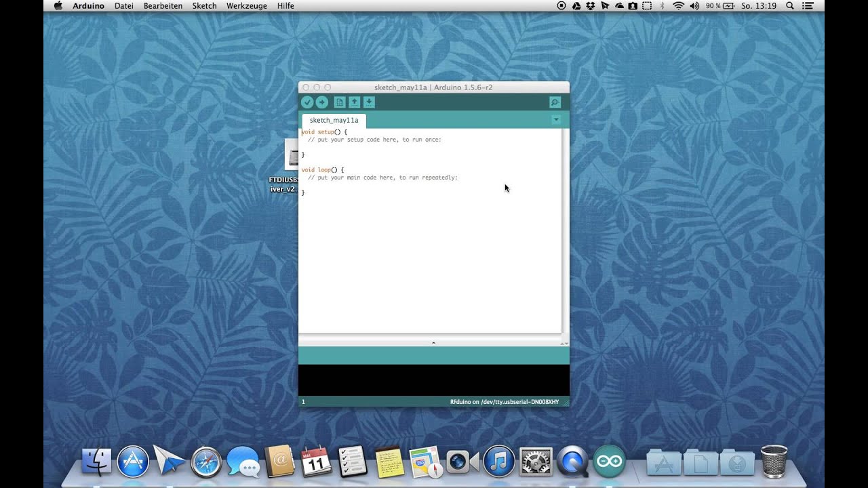Click the 'void loop() {' code line

click(323, 170)
